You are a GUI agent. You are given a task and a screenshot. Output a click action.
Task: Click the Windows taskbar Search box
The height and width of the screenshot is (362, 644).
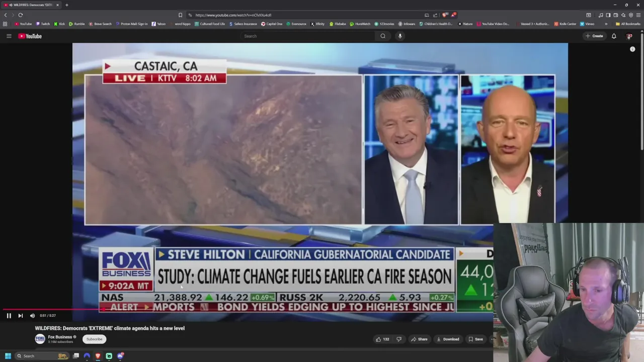coord(41,356)
